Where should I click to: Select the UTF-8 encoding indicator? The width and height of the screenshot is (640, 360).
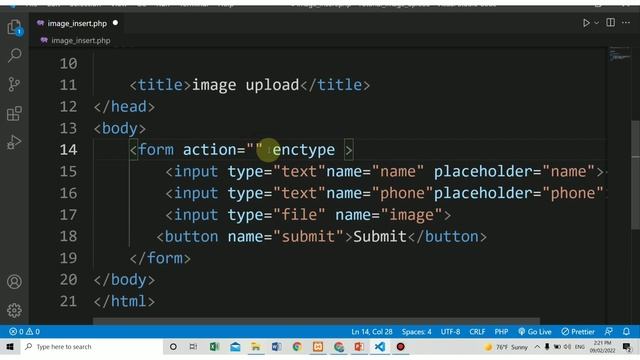coord(450,332)
